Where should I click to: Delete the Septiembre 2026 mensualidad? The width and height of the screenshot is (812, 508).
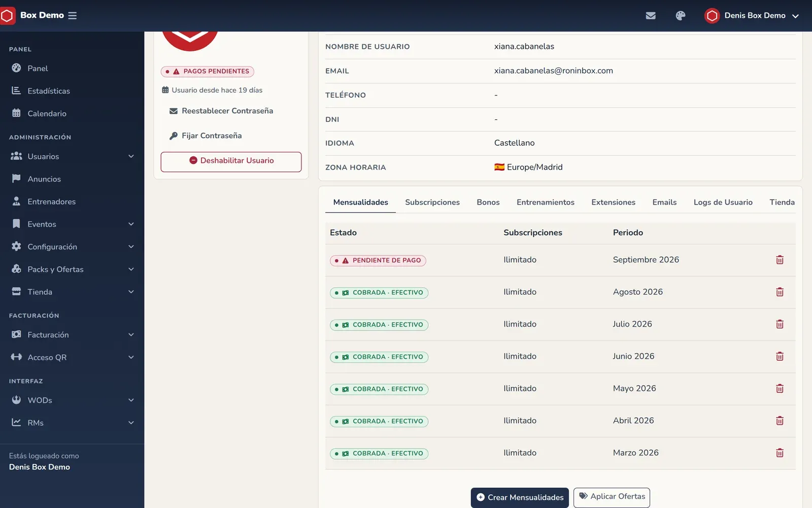[x=780, y=260]
